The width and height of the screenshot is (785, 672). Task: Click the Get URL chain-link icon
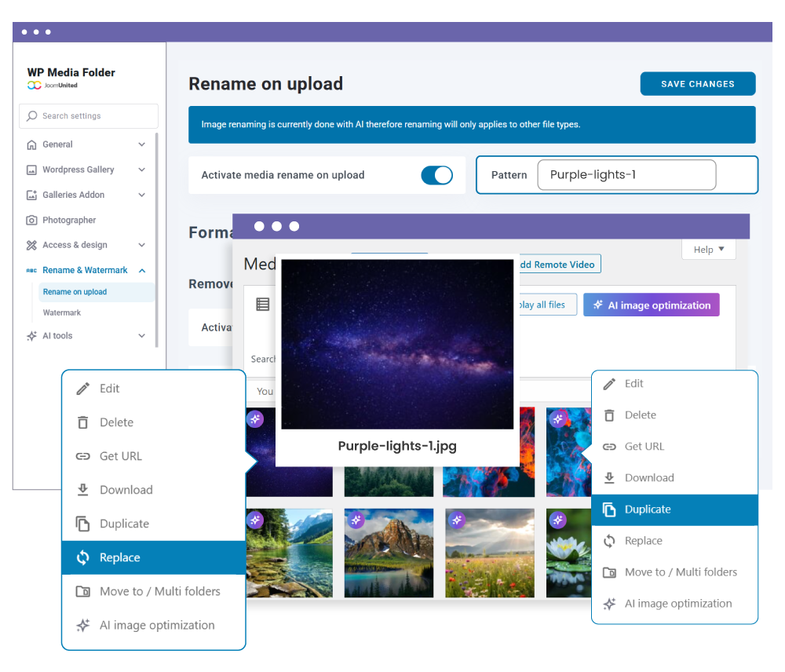coord(82,455)
